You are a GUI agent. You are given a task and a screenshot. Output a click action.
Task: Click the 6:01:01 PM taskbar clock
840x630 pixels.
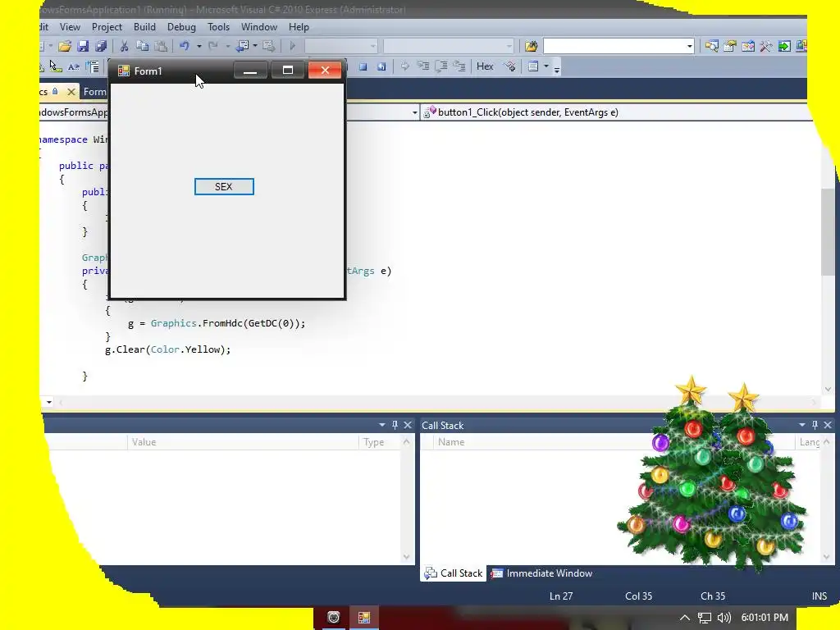click(x=765, y=618)
